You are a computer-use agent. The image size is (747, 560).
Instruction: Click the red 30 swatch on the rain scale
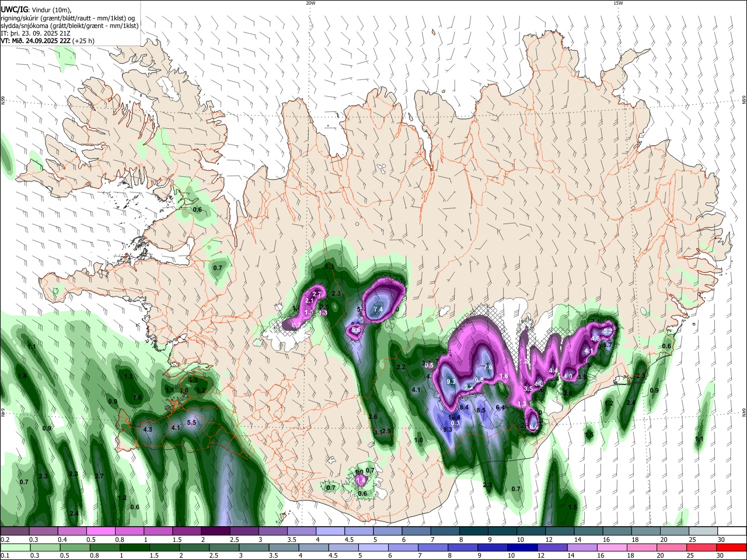pos(731,547)
